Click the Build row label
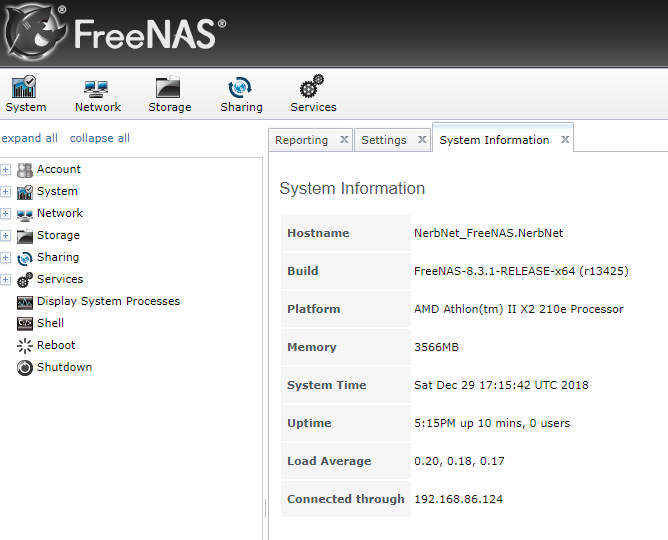 (x=303, y=271)
